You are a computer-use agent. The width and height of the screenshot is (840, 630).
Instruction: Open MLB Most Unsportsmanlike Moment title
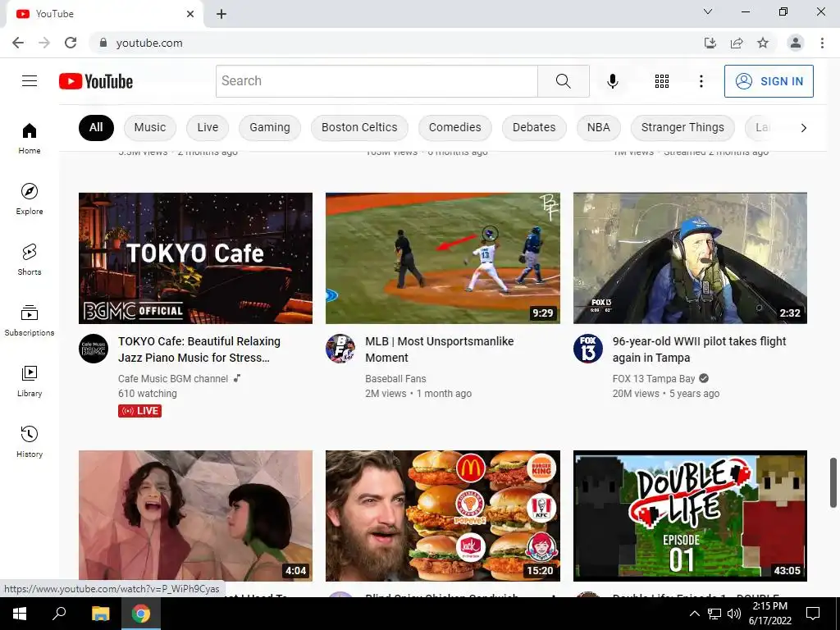click(440, 349)
